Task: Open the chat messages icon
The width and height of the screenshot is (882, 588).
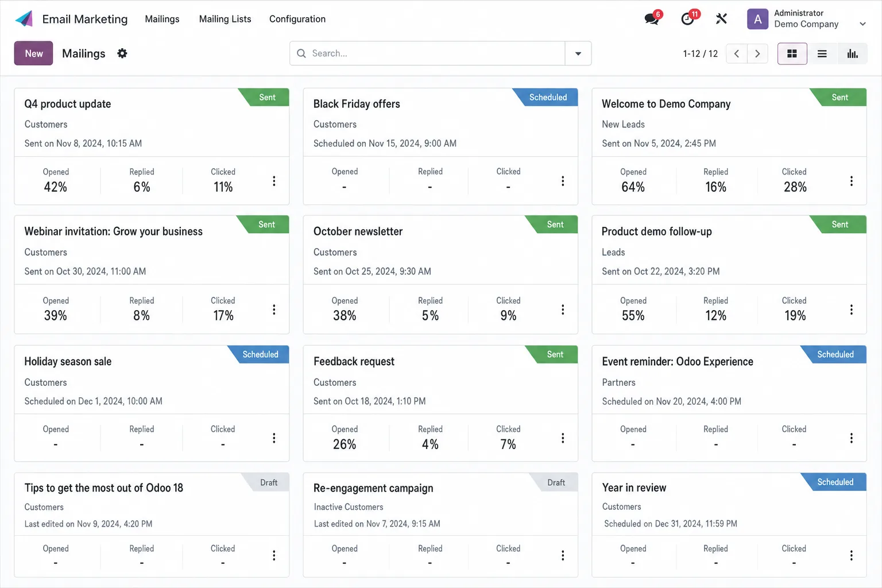Action: pos(652,19)
